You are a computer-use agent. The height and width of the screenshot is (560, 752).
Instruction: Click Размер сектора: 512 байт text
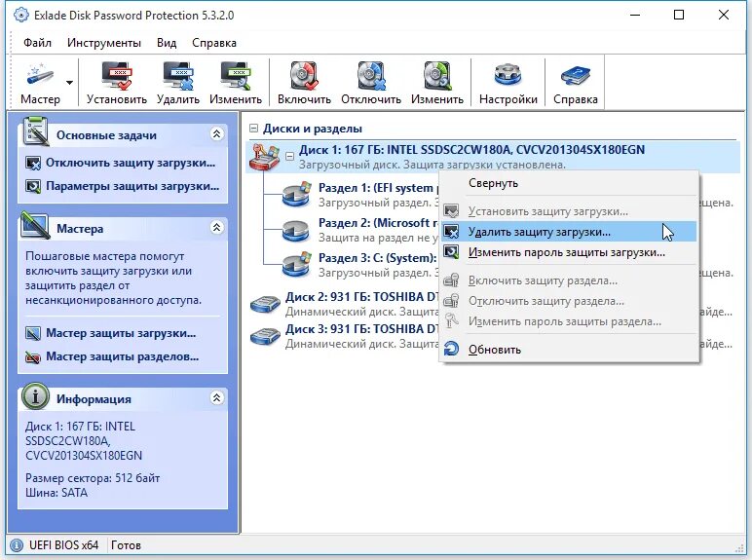[x=93, y=478]
